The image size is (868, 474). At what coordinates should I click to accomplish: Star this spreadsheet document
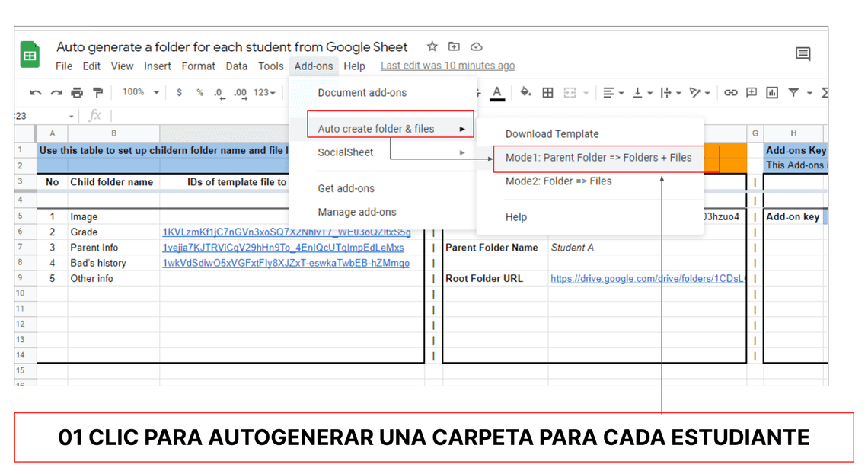(x=432, y=46)
